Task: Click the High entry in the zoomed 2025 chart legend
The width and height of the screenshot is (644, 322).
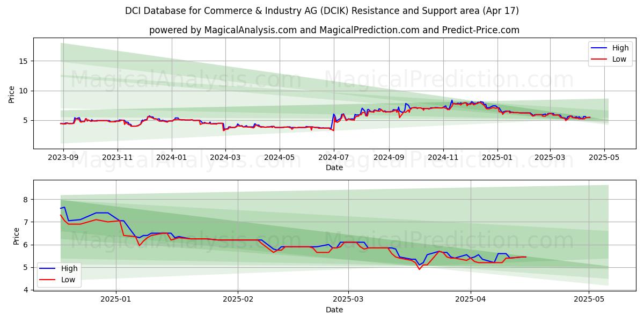Action: [x=58, y=268]
